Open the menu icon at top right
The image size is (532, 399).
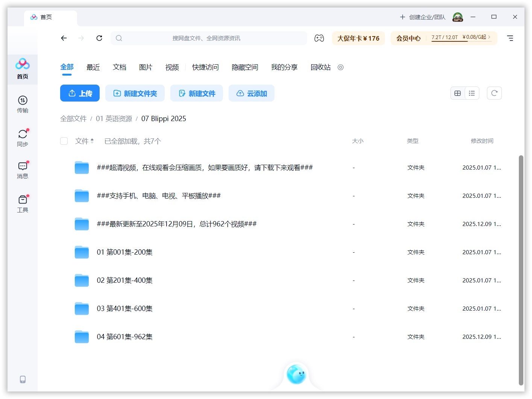pos(510,38)
